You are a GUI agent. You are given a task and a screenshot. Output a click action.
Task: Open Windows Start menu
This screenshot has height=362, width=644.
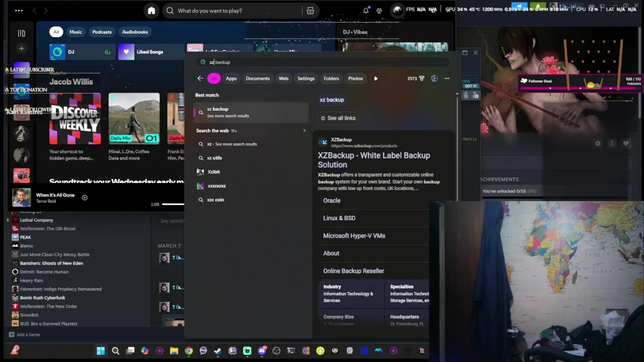pyautogui.click(x=101, y=351)
